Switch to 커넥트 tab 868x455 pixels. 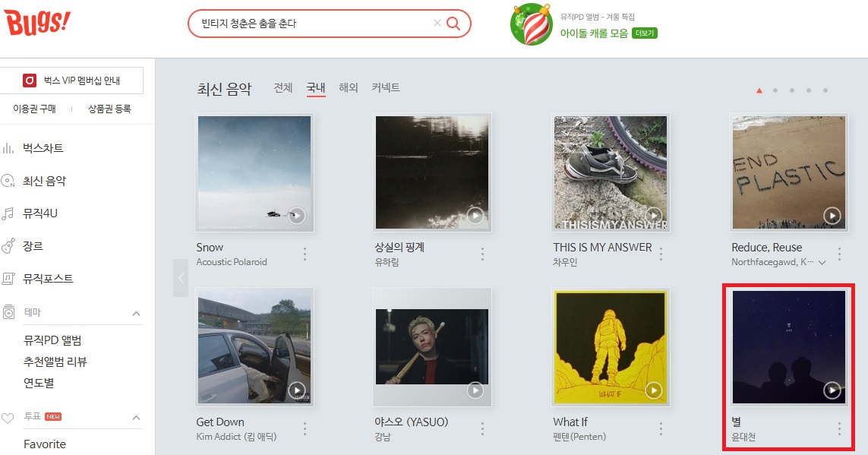[x=386, y=87]
